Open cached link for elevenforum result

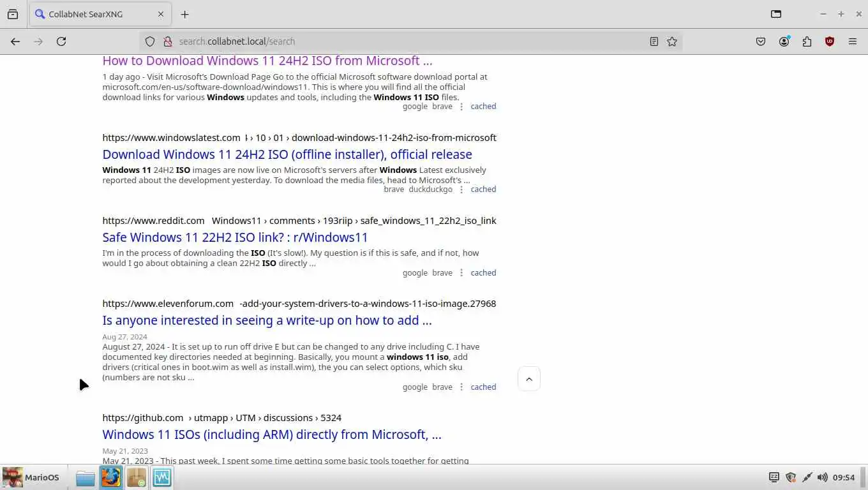[483, 387]
